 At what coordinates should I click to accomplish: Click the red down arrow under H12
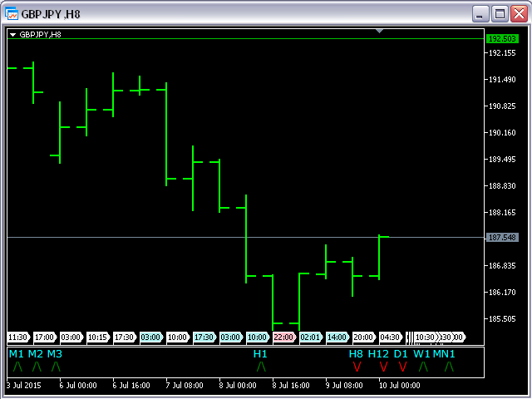[383, 367]
